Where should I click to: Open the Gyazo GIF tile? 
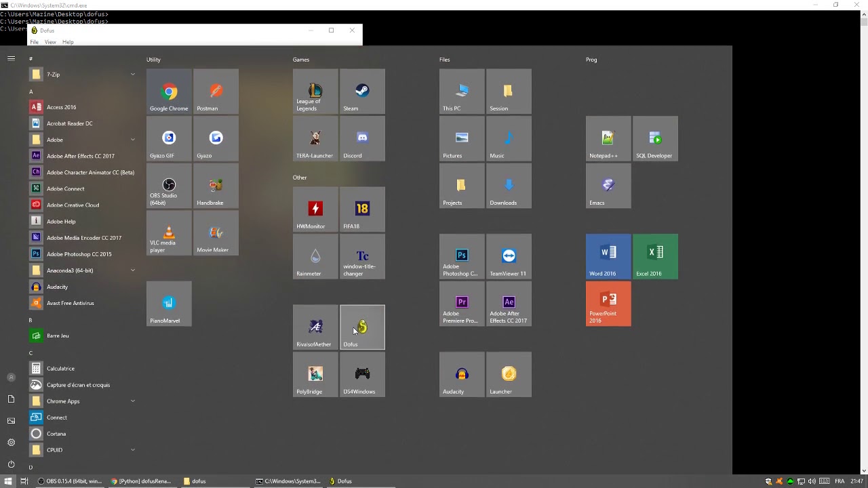169,139
